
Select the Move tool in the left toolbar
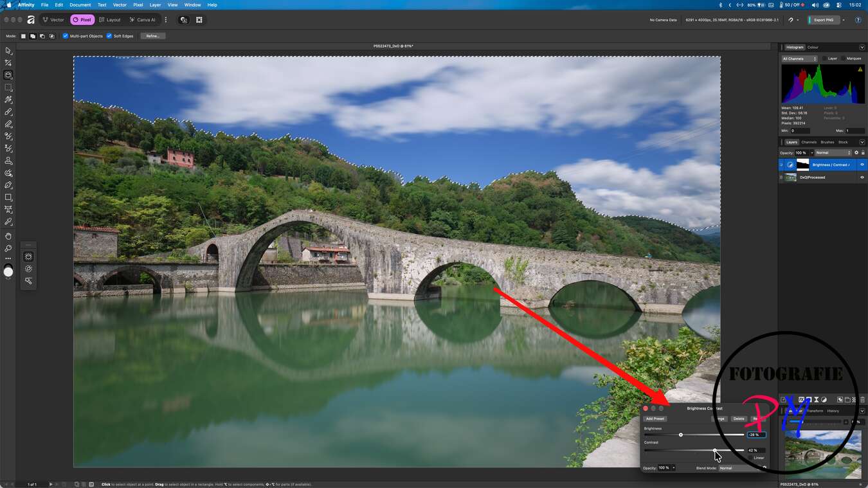point(8,51)
